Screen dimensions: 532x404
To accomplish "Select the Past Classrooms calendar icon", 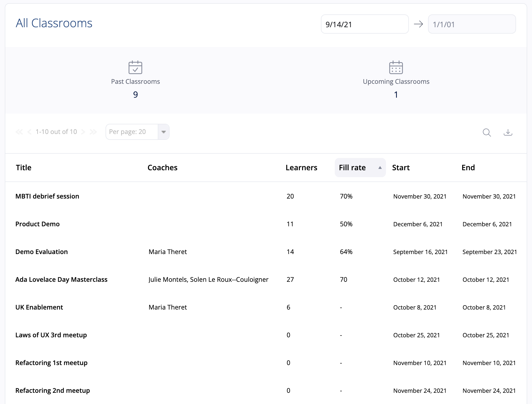I will [135, 68].
